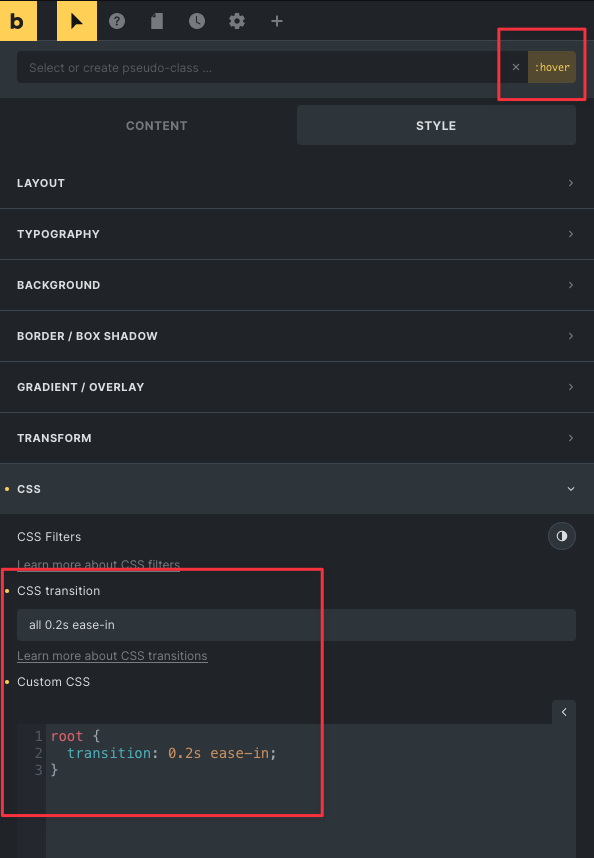Collapse the custom CSS editor arrow

(563, 712)
